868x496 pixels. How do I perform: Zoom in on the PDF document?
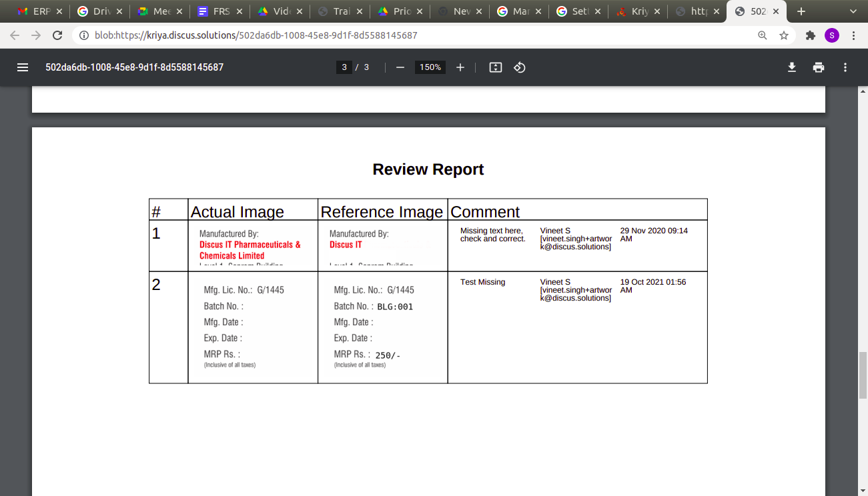[x=460, y=67]
